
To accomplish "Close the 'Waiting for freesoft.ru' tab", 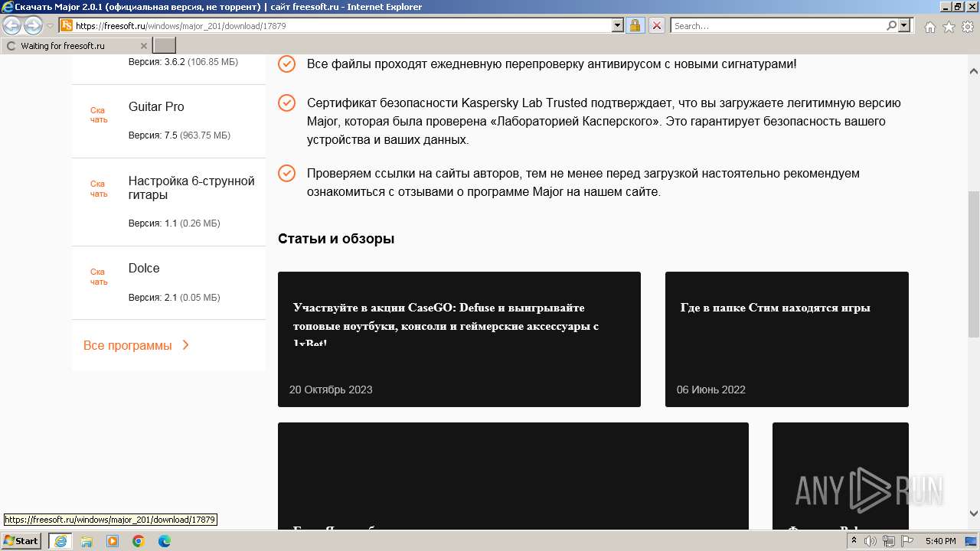I will pos(143,46).
